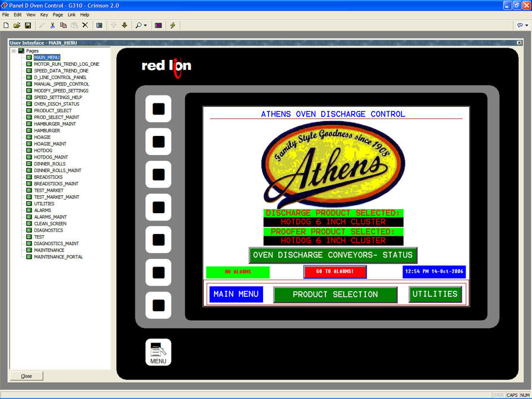Open the View menu
Screen dimensions: 532x399
click(x=31, y=15)
